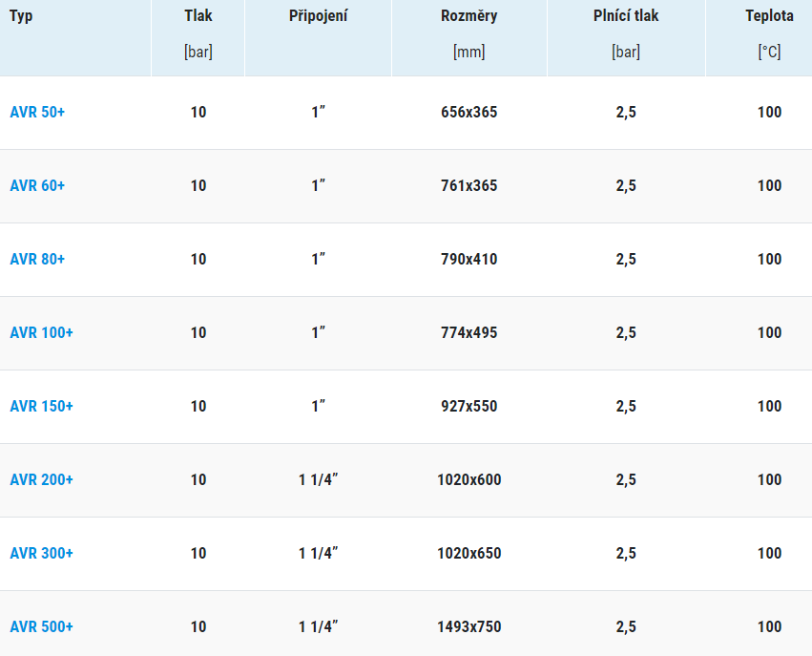The height and width of the screenshot is (656, 812).
Task: Open the AVR 300+ product link
Action: [x=41, y=554]
